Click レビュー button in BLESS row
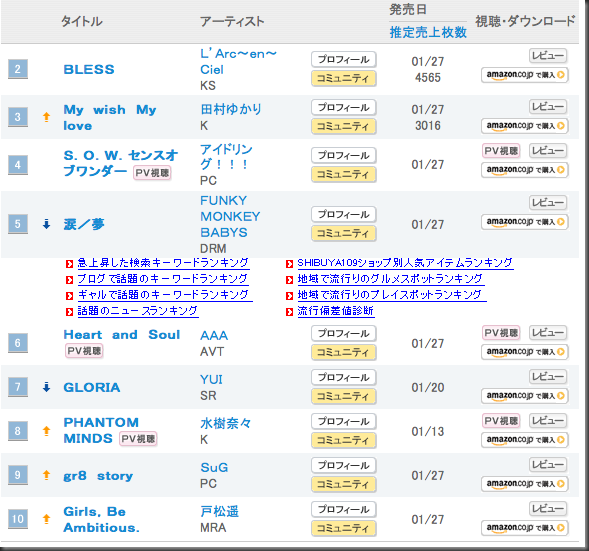Screen dimensions: 589x551 548,56
